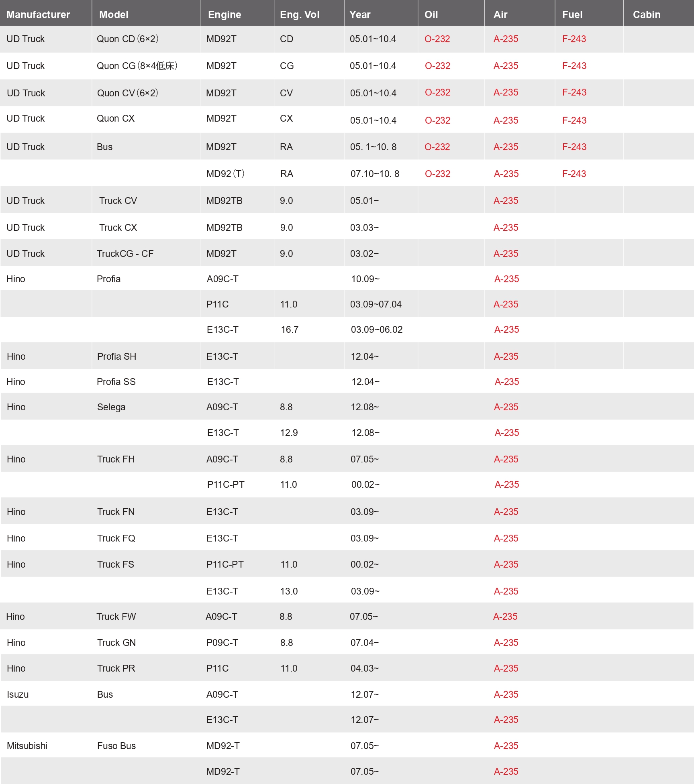Image resolution: width=694 pixels, height=784 pixels.
Task: Open the F-243 link for Quon CG
Action: (574, 66)
